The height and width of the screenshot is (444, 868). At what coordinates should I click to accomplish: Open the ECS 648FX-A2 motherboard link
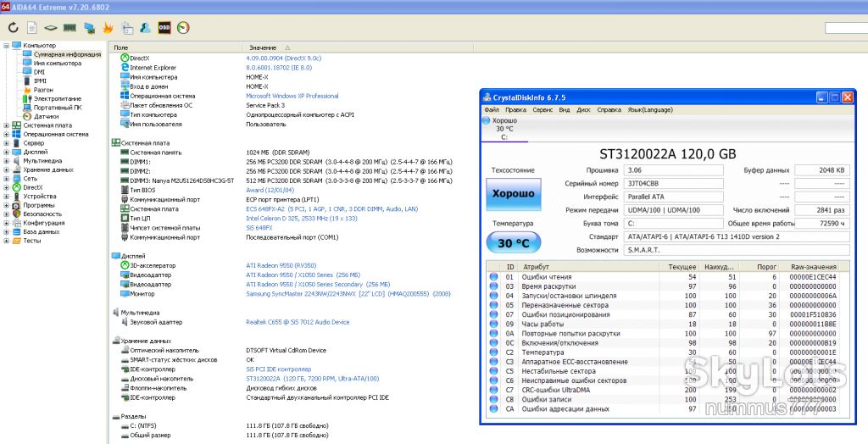coord(331,208)
